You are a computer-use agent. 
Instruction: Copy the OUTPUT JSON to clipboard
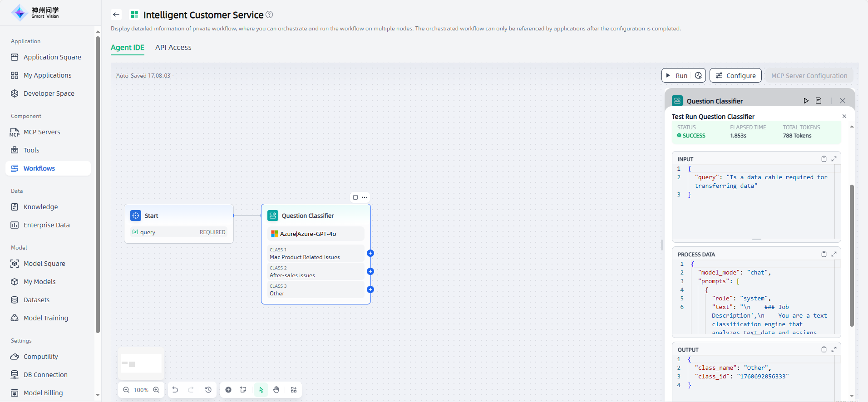coord(824,349)
